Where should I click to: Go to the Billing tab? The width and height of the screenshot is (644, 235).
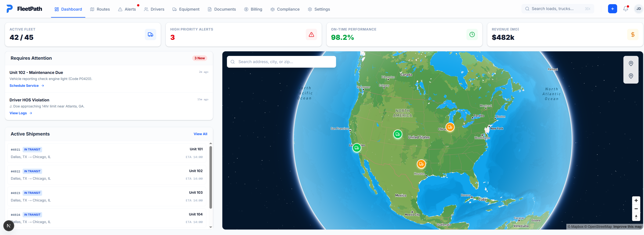pos(253,9)
